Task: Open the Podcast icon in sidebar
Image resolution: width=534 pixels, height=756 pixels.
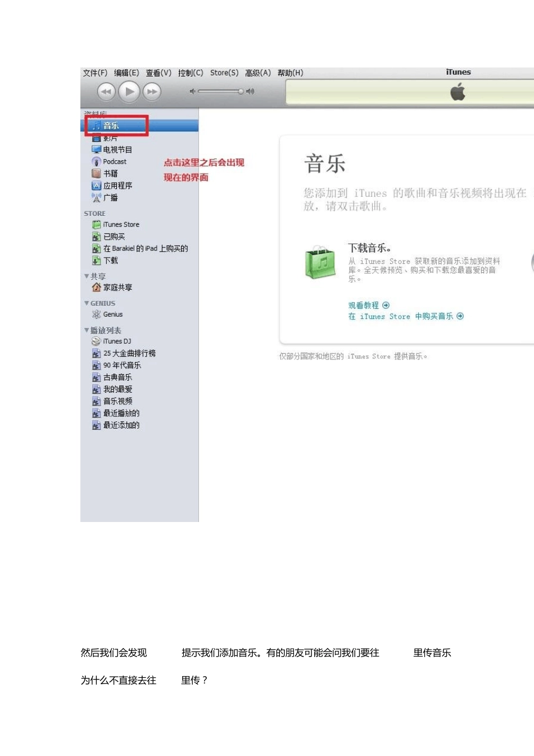Action: point(96,161)
